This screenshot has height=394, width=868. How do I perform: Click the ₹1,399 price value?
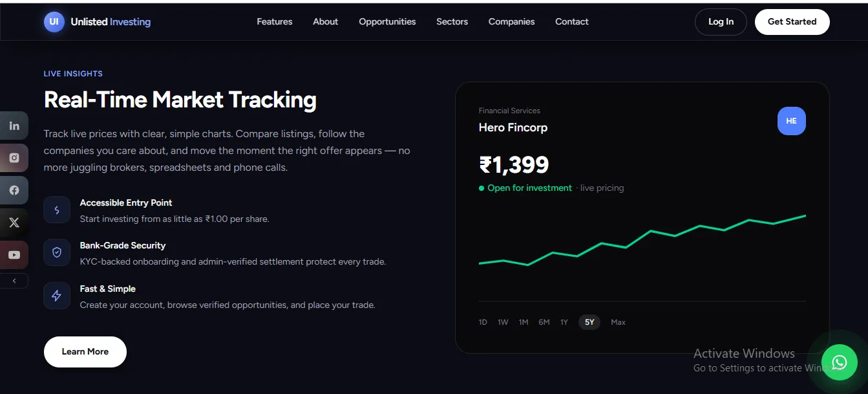pyautogui.click(x=514, y=165)
